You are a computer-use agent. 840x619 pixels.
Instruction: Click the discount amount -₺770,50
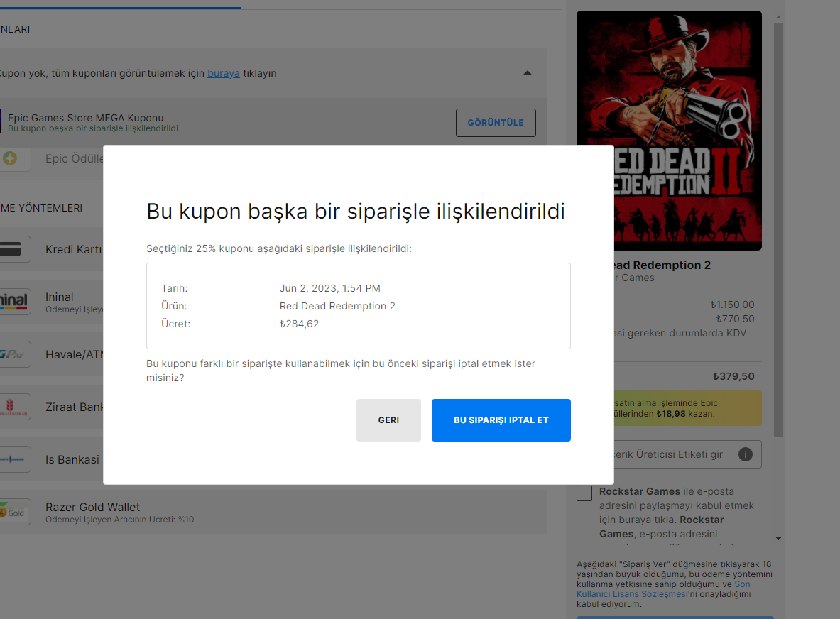pos(733,319)
